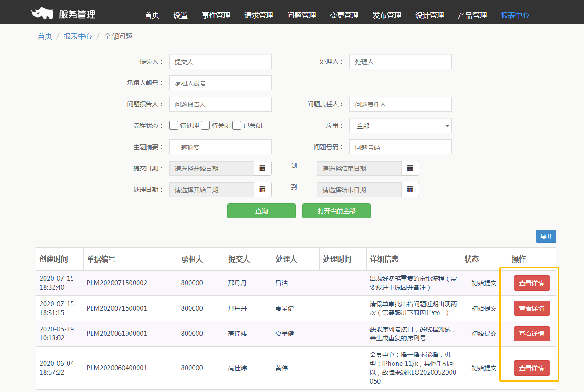The width and height of the screenshot is (584, 392).
Task: Open 设计管理 menu
Action: coord(430,15)
